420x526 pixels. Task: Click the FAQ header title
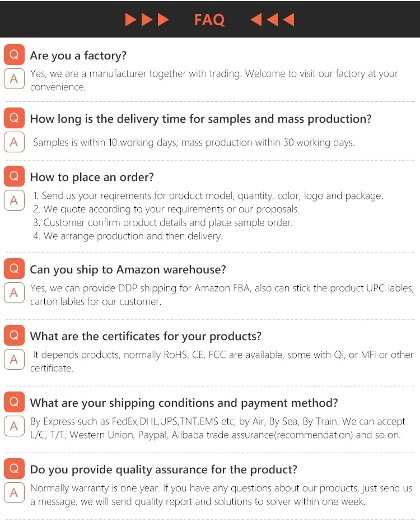(209, 20)
